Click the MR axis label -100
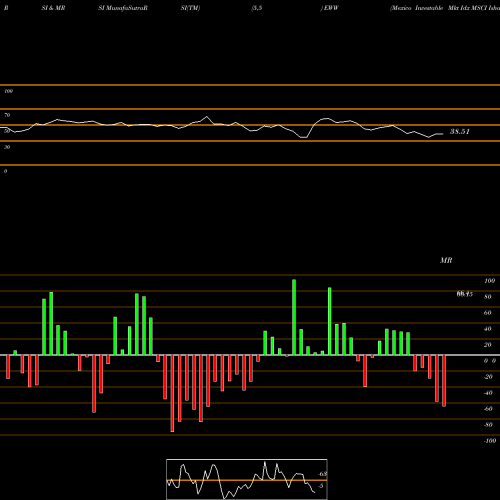Viewport: 500px width, 500px height. tap(490, 441)
